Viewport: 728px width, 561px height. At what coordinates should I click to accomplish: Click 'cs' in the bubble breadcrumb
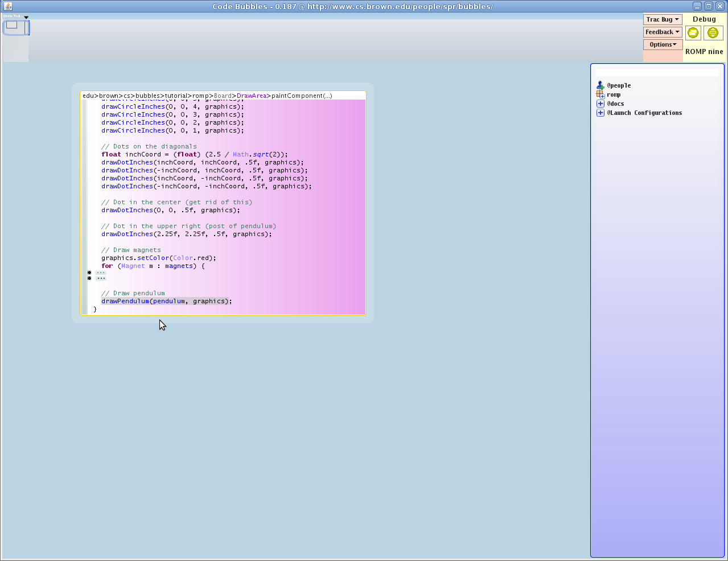[127, 96]
